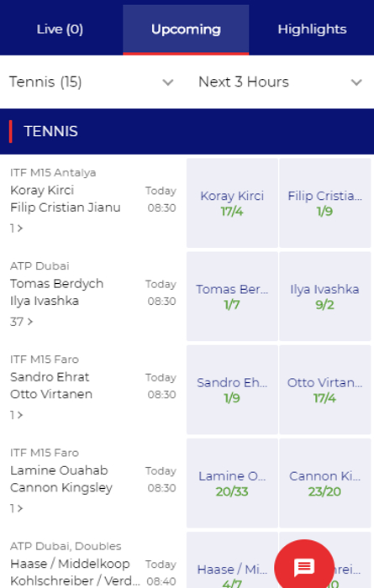Choose Ilya Ivashka at 9/2
Screen dimensions: 374x588
pyautogui.click(x=325, y=297)
